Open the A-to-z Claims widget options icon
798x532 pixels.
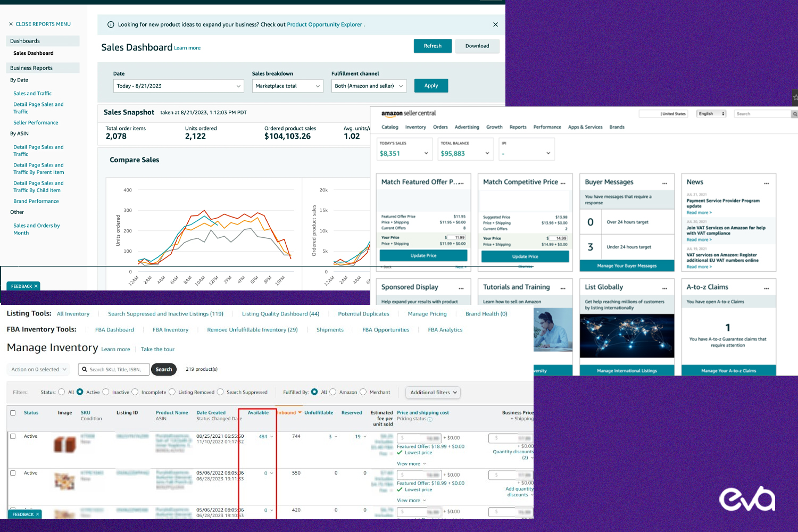[766, 288]
